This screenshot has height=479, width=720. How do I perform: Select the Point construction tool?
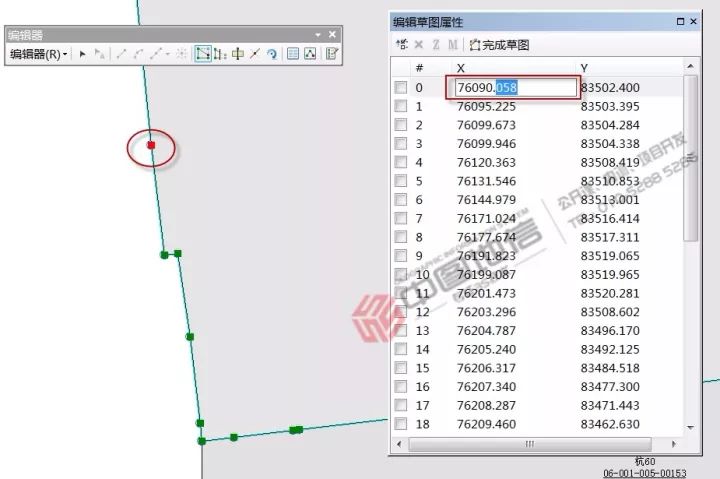tap(181, 54)
